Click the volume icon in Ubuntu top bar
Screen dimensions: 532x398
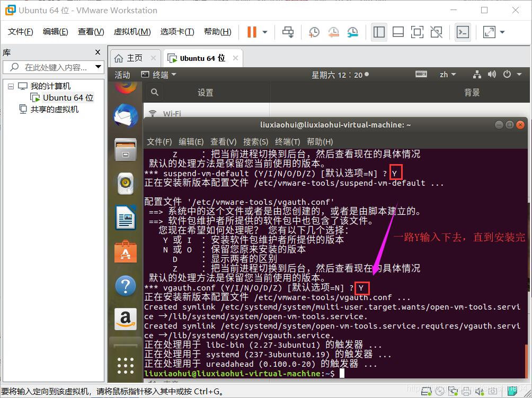(x=492, y=74)
